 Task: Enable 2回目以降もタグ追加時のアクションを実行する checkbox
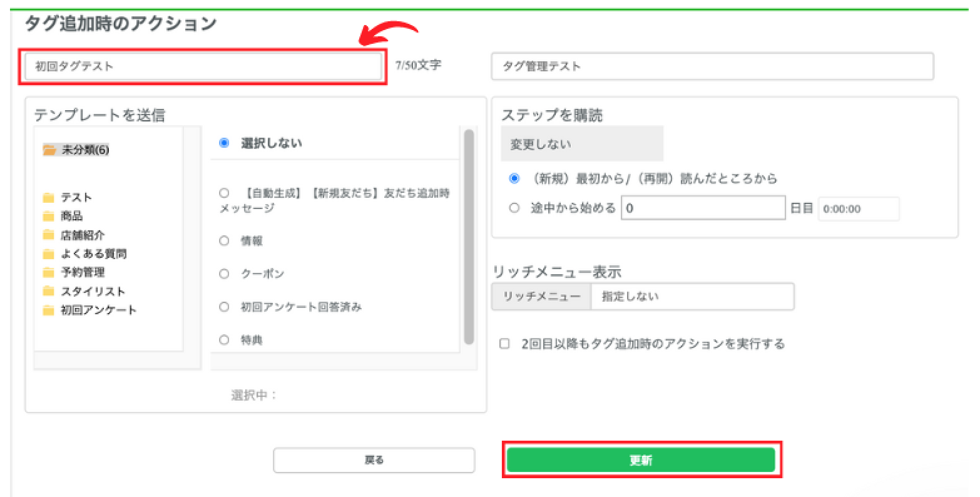(504, 344)
